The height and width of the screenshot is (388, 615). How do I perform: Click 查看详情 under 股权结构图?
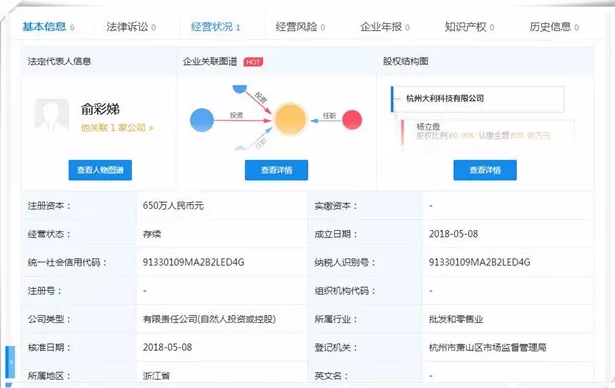(485, 170)
